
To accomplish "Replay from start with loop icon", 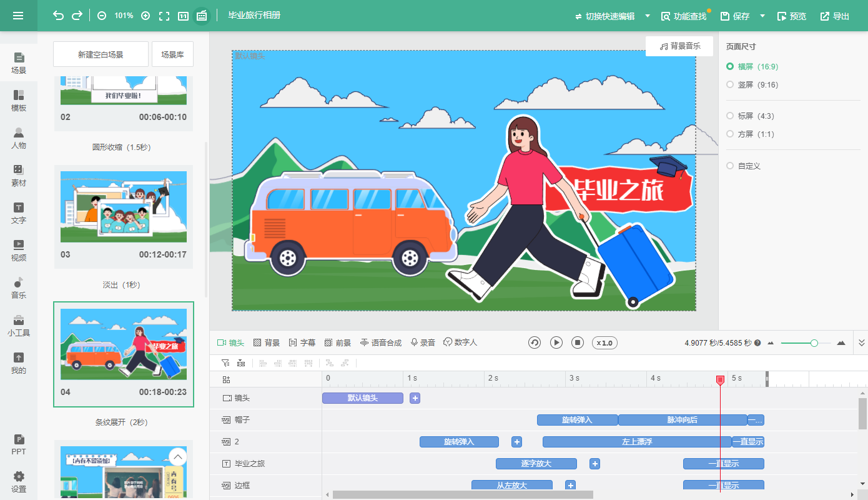I will tap(535, 342).
